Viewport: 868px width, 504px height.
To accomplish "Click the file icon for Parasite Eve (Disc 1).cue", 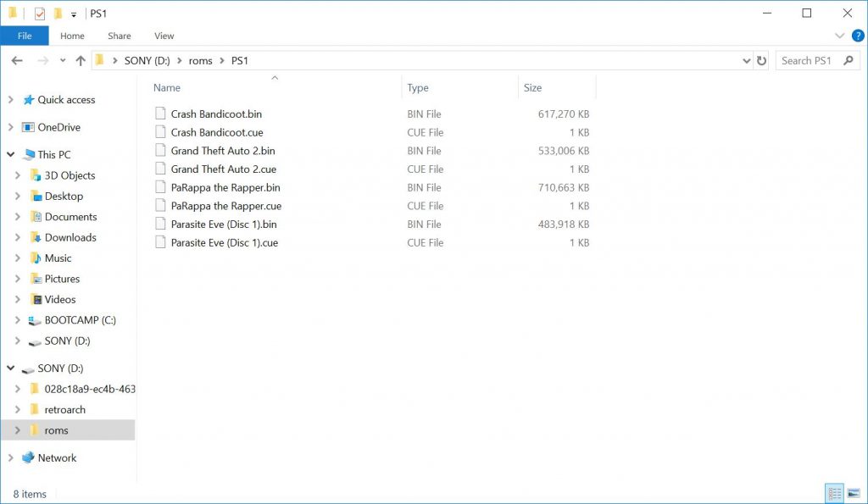I will tap(160, 241).
